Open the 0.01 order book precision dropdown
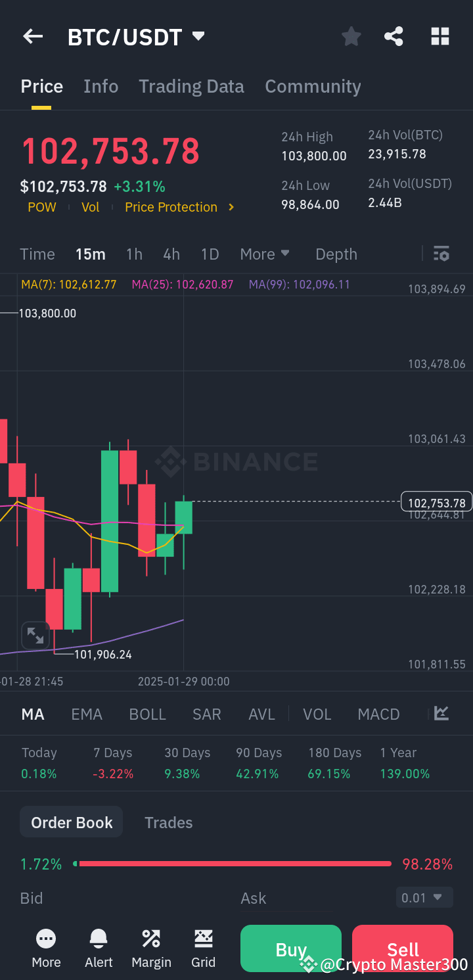This screenshot has height=980, width=473. [x=424, y=898]
